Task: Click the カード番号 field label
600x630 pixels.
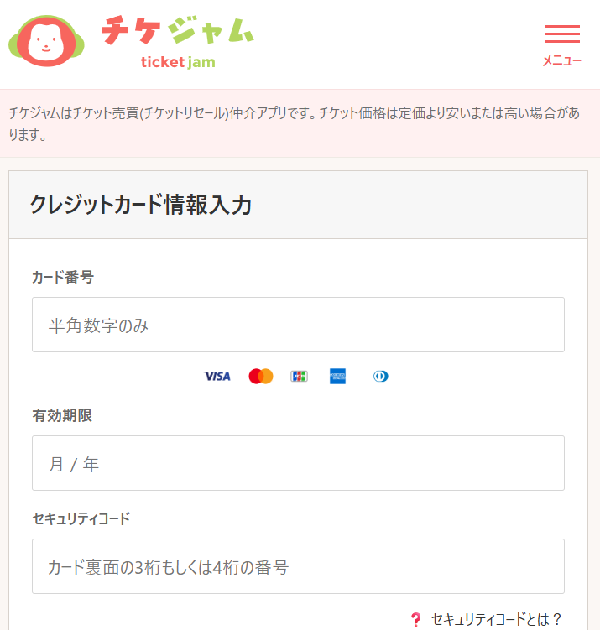Action: point(63,277)
